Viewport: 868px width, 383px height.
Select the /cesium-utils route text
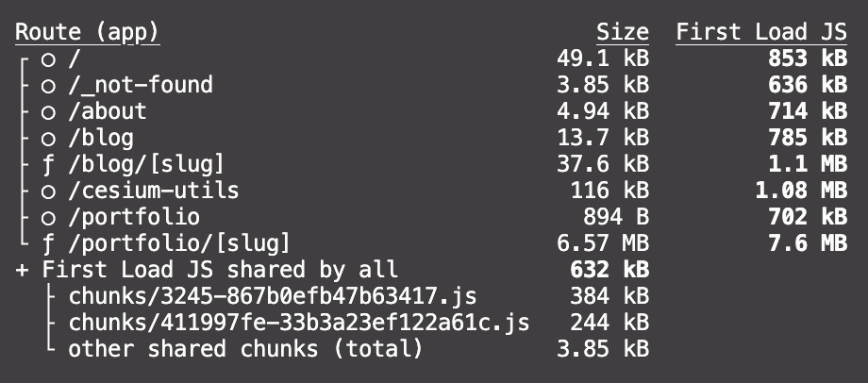[x=154, y=191]
